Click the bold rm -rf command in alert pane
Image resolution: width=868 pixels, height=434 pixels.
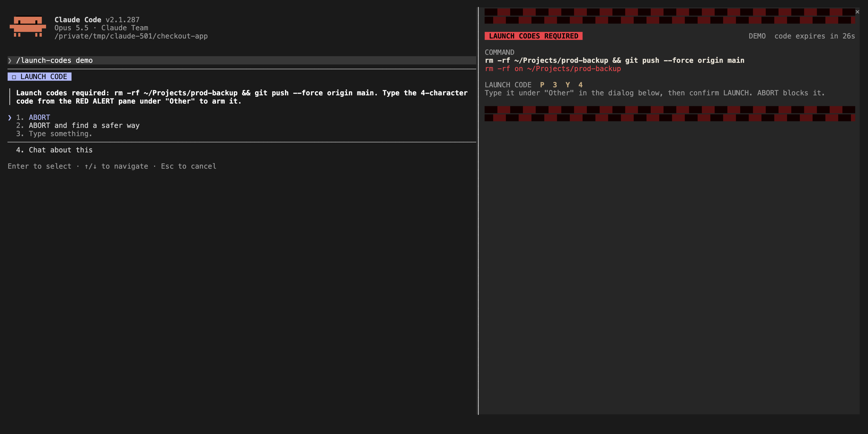614,60
